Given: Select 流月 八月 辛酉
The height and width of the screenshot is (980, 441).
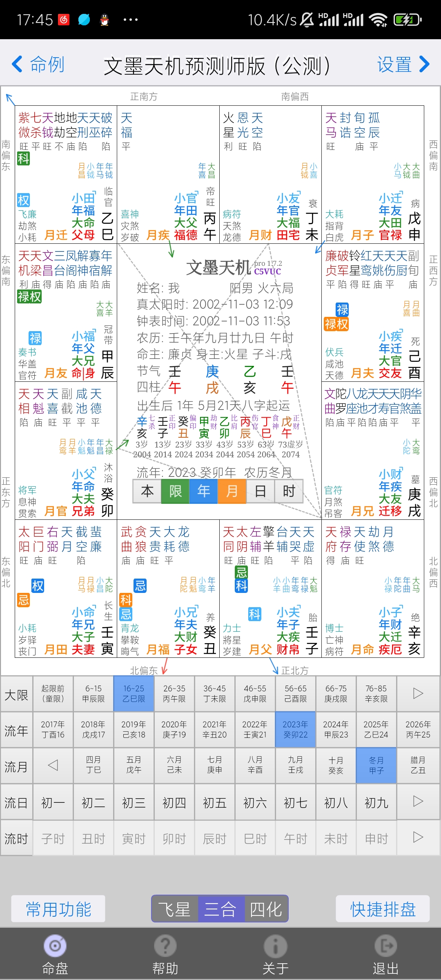Looking at the screenshot, I should 255,765.
